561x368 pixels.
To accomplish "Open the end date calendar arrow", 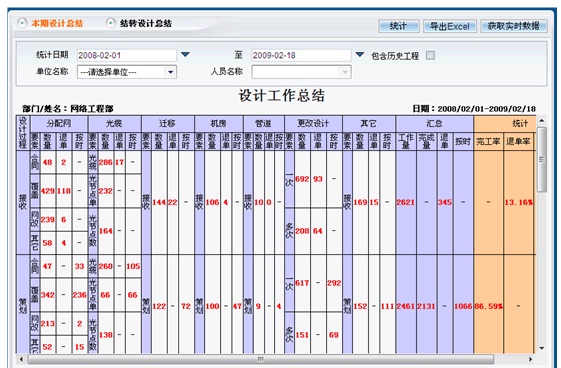I will click(x=360, y=55).
